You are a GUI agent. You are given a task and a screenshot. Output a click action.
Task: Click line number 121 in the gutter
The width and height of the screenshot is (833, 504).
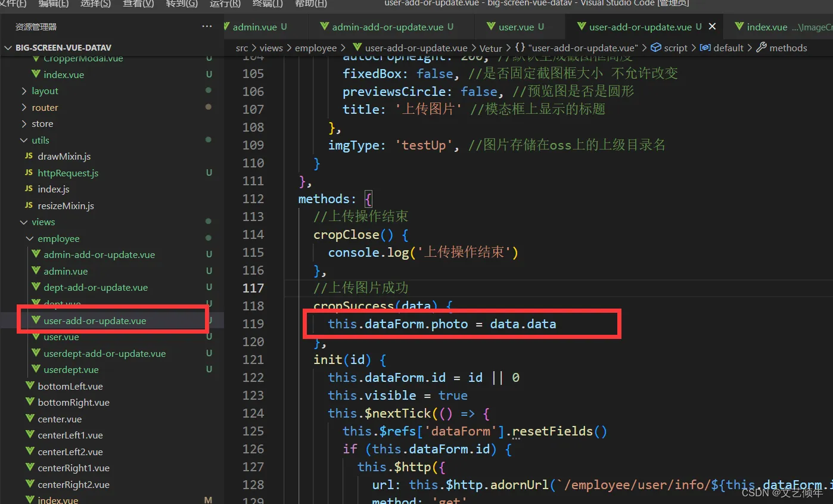click(253, 360)
